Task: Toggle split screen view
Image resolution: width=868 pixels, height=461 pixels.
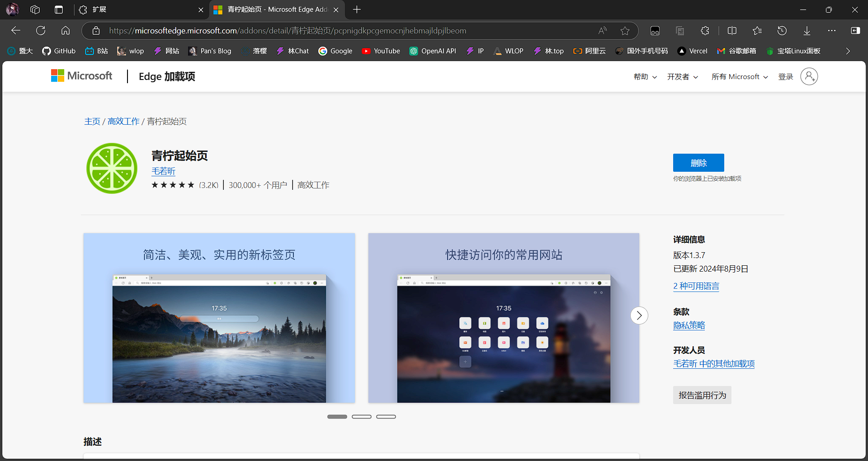Action: [x=732, y=31]
